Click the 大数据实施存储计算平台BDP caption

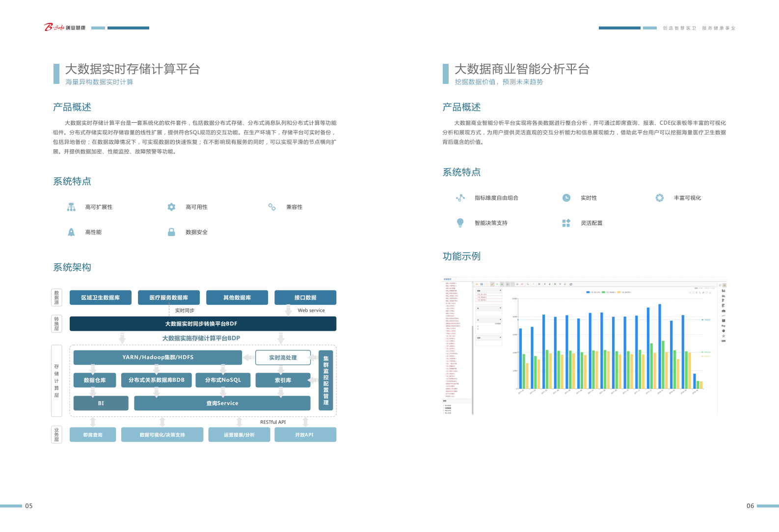pyautogui.click(x=201, y=338)
